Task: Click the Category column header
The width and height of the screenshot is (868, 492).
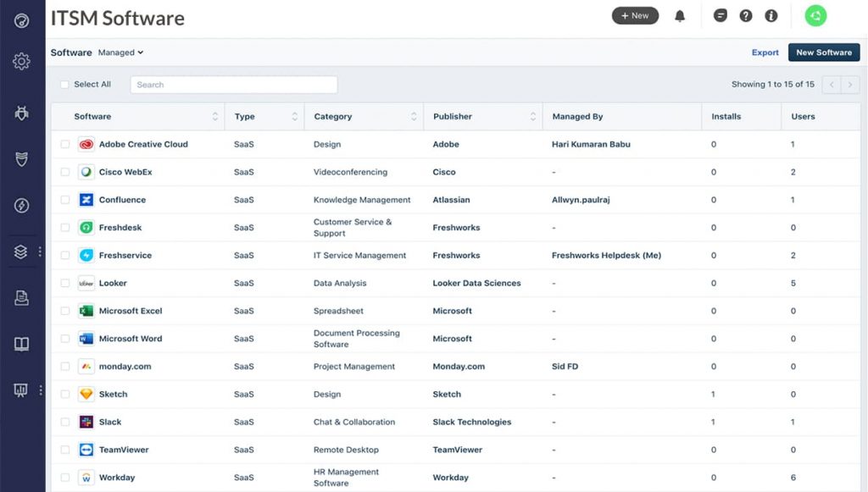Action: [333, 117]
